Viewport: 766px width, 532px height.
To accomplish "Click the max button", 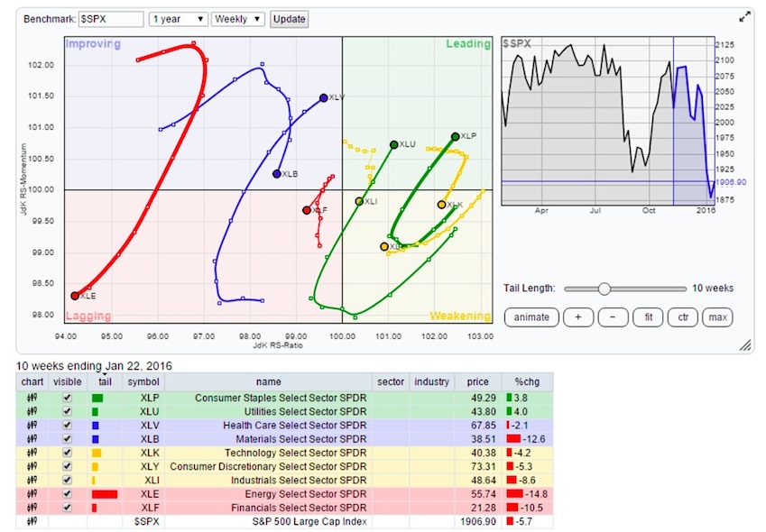I will [x=717, y=317].
